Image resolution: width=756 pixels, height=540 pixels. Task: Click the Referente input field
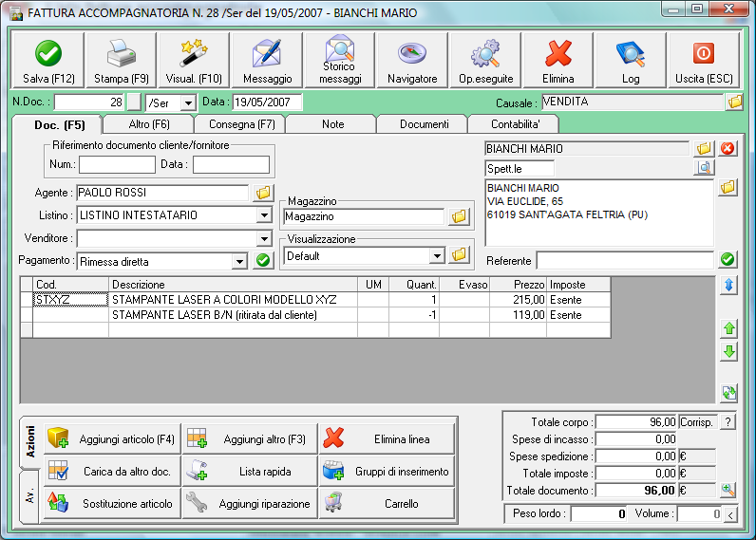[624, 260]
